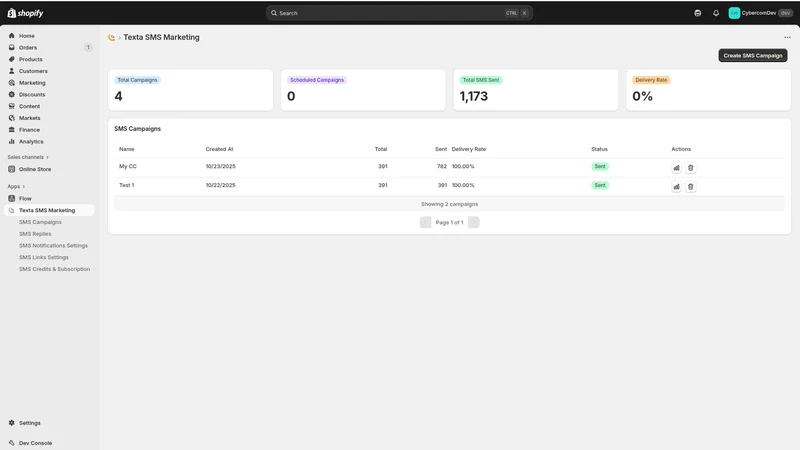Screen dimensions: 800x450
Task: Click the Flow app icon
Action: (x=12, y=198)
